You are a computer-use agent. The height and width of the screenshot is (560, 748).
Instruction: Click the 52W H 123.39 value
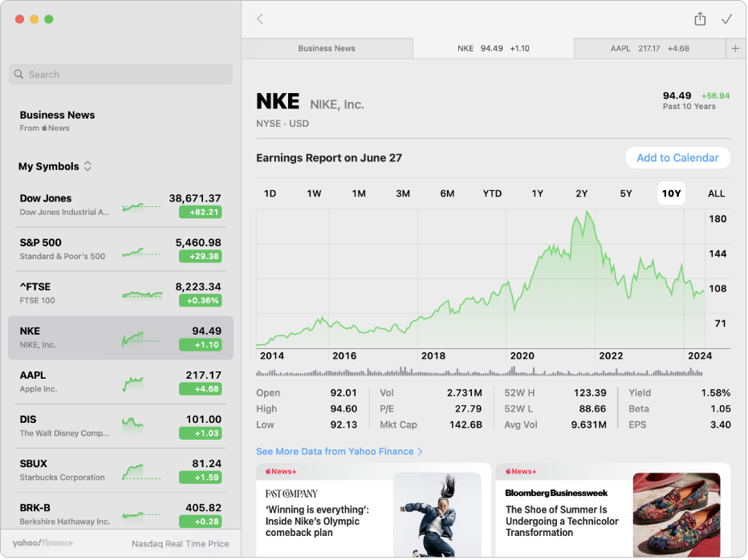tap(590, 392)
